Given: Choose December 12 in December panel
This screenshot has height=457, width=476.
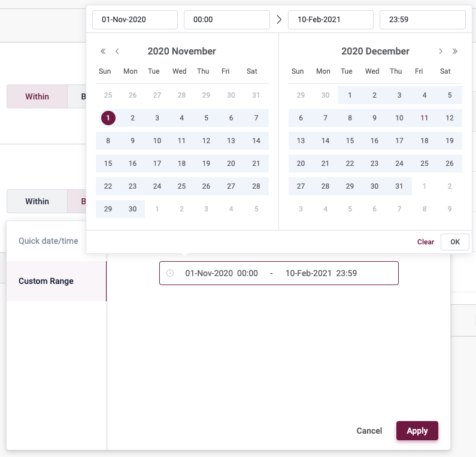Looking at the screenshot, I should [450, 118].
